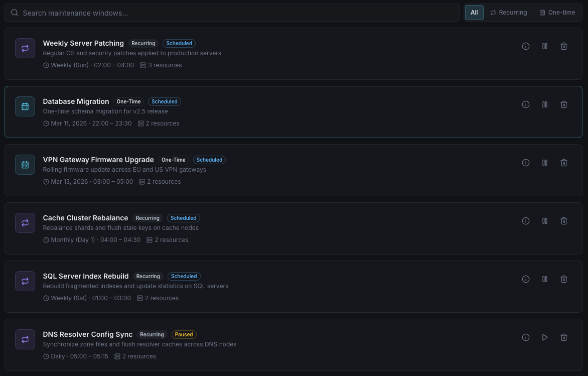Screen dimensions: 588x376
Task: Switch to the Recurring filter tab
Action: click(x=508, y=13)
